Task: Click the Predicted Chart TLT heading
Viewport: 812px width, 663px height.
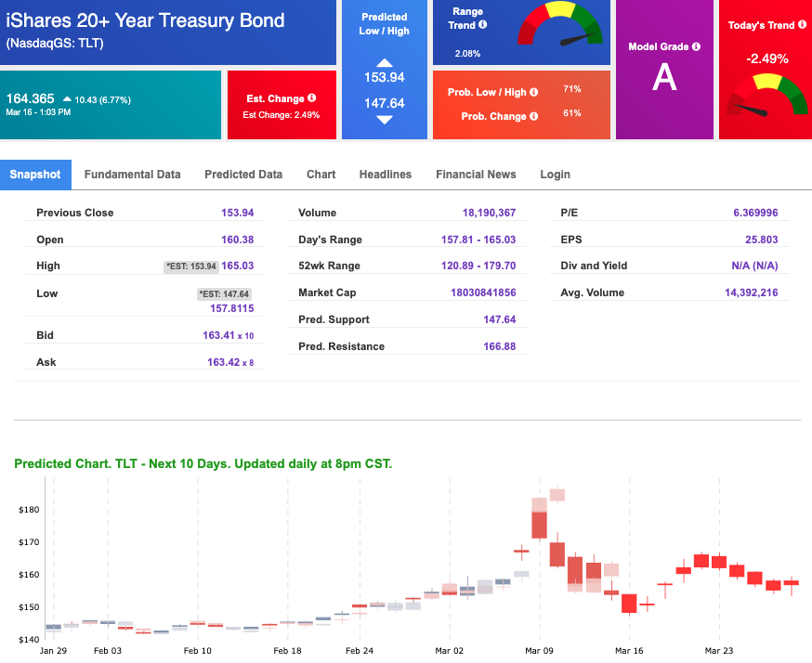Action: 203,463
